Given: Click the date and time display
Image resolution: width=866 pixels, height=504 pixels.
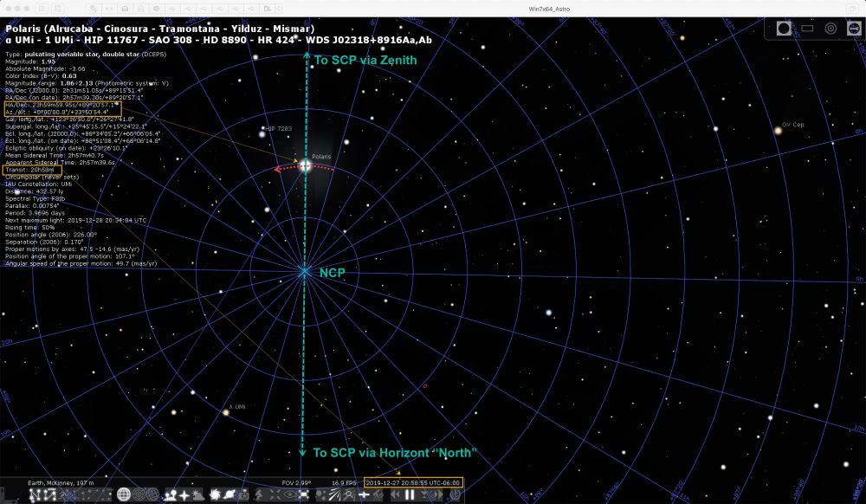Looking at the screenshot, I should (413, 481).
